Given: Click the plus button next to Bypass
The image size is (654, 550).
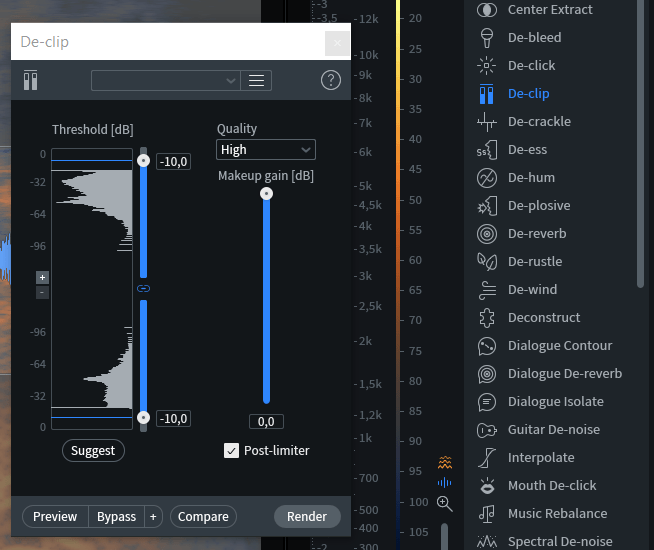Looking at the screenshot, I should coord(153,517).
